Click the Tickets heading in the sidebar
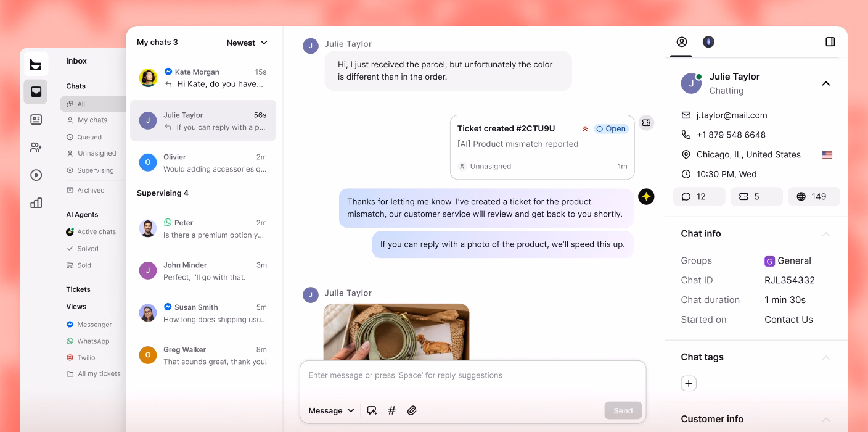 point(78,289)
